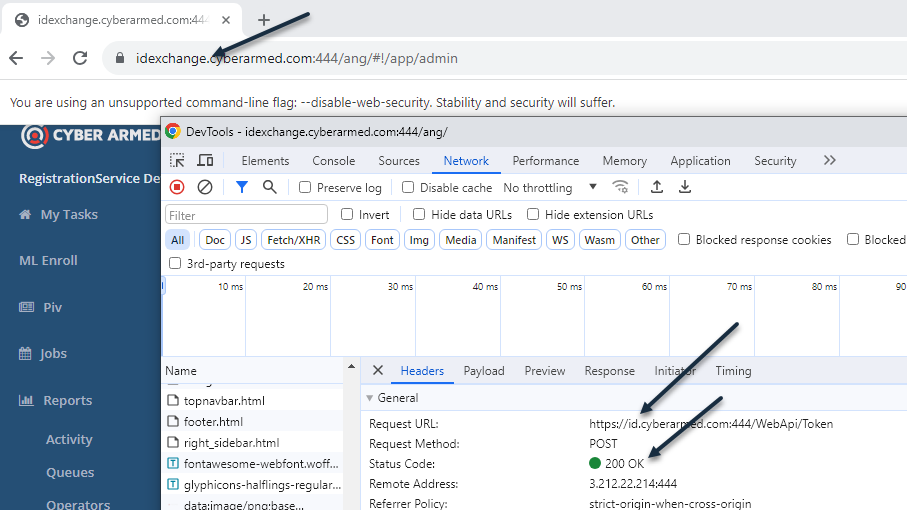Show more DevTools tabs chevron
907x510 pixels.
click(x=829, y=160)
